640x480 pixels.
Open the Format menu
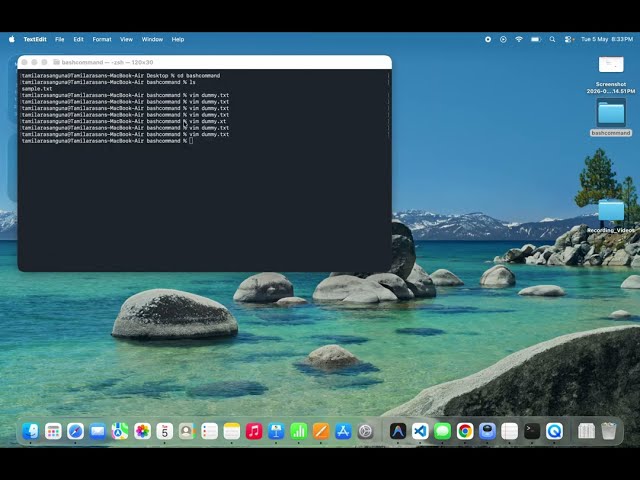point(102,39)
